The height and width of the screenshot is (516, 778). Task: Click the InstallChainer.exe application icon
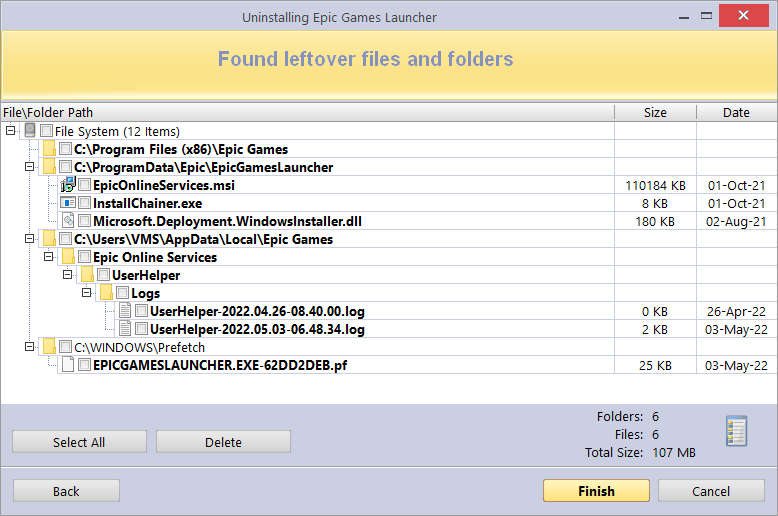coord(67,203)
